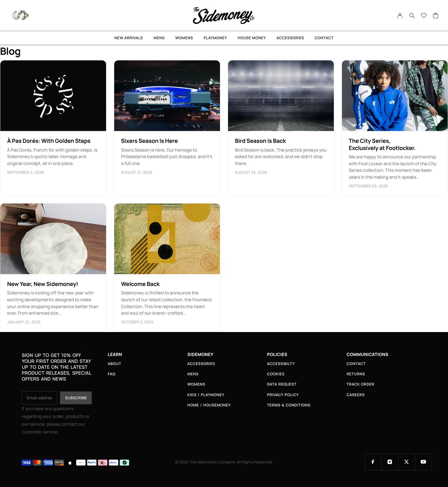Viewport: 448px width, 487px height.
Task: Click the 'AUGUST 31, 2026' post date
Action: [137, 172]
